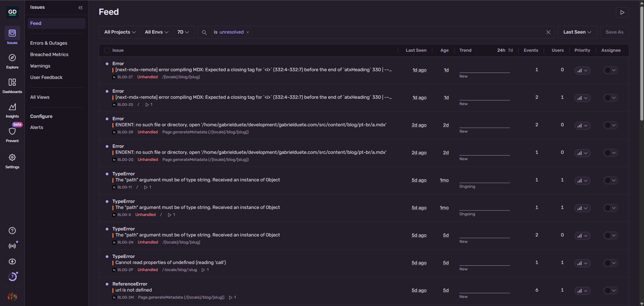Open Dashboards from the left sidebar
Screen dimensions: 644x306
(x=12, y=84)
